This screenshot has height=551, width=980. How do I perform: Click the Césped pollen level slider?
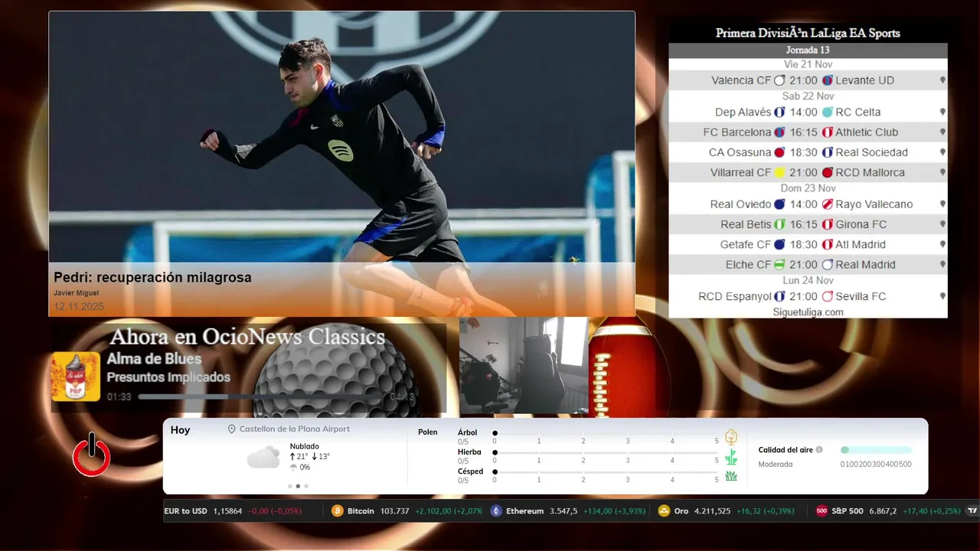pyautogui.click(x=606, y=472)
